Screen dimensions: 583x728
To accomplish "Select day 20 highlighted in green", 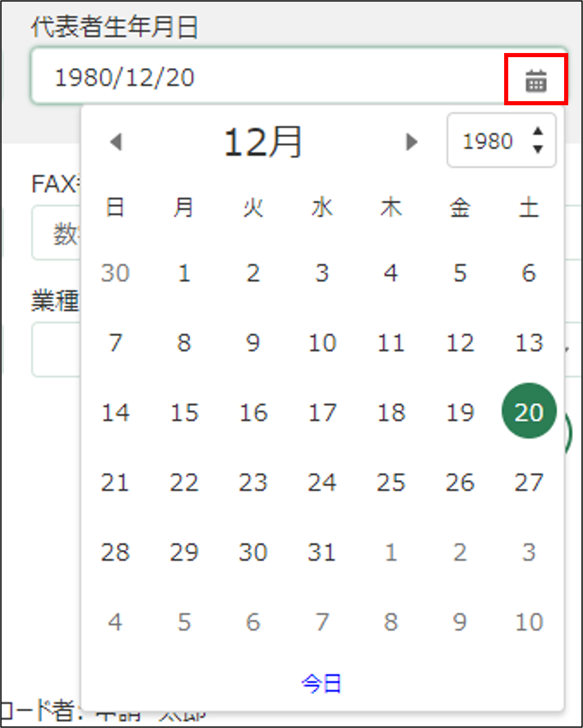I will (529, 411).
